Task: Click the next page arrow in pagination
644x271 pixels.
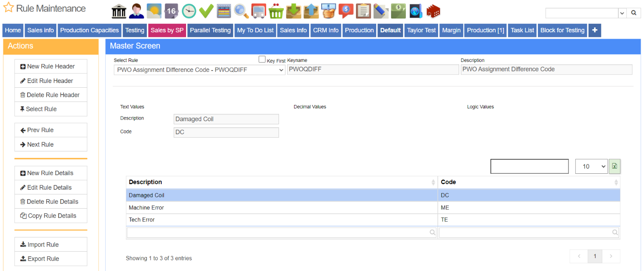Action: (611, 256)
